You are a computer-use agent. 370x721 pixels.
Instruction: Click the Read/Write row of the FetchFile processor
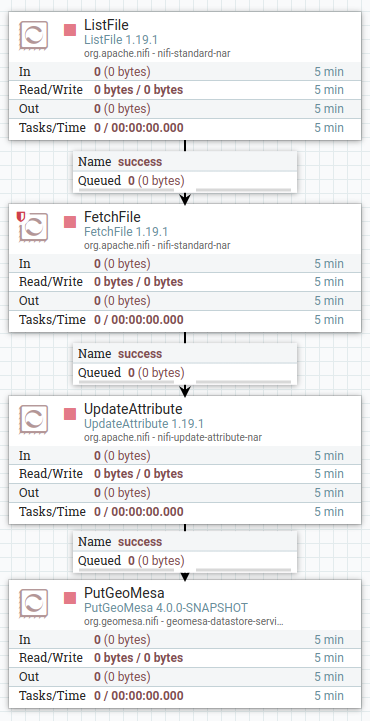click(x=185, y=282)
